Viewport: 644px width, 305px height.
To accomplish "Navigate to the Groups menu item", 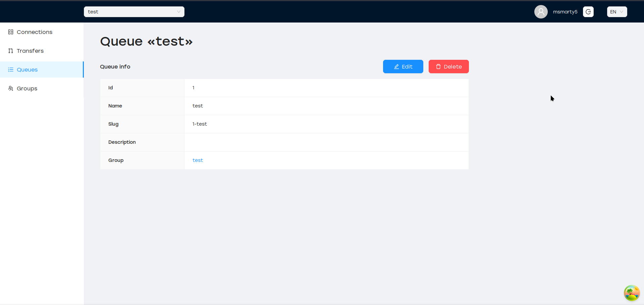I will click(27, 88).
